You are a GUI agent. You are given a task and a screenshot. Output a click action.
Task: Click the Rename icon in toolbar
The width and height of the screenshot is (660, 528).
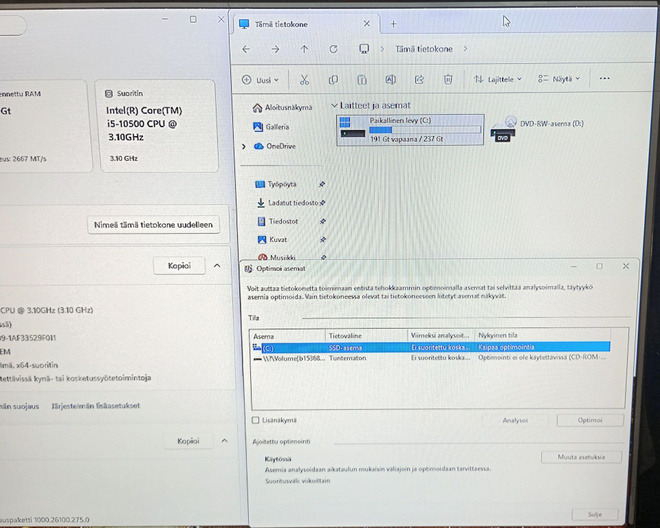coord(390,79)
